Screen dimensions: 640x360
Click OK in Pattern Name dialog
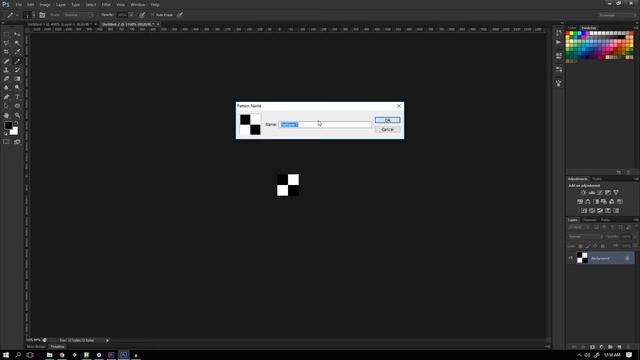[387, 120]
